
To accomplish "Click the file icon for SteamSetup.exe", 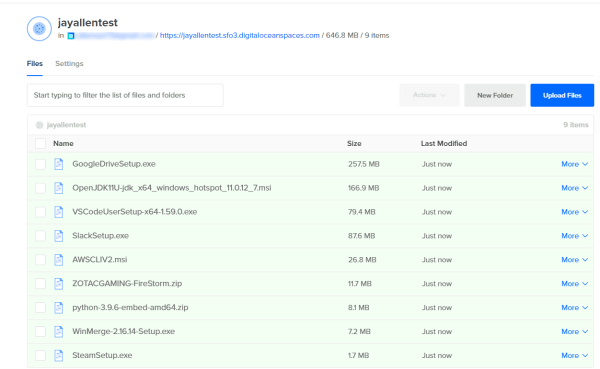I will tap(59, 355).
